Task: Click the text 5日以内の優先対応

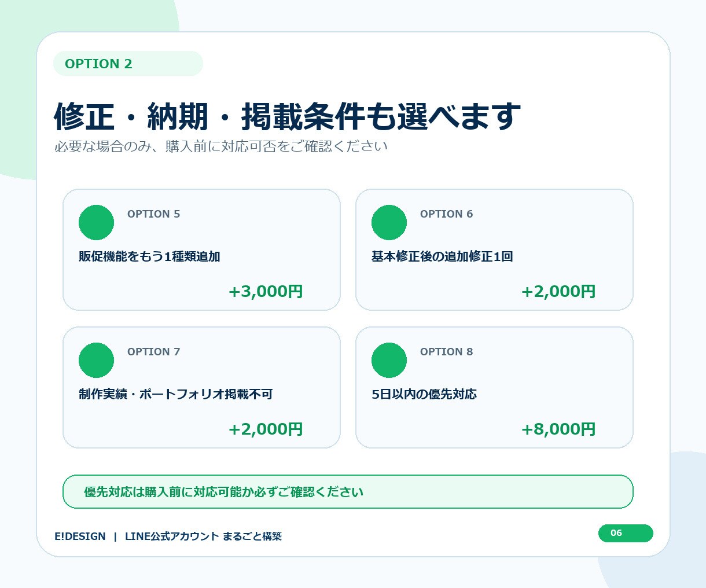Action: (424, 394)
